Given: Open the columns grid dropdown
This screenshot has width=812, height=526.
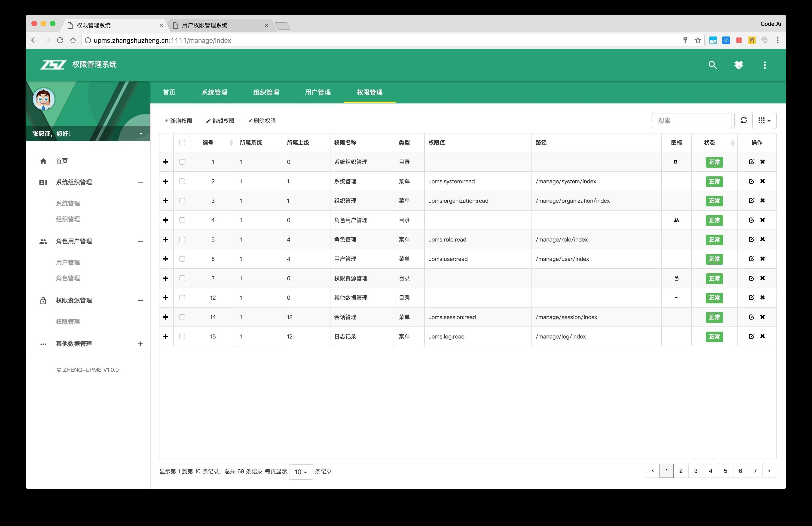Looking at the screenshot, I should (764, 120).
